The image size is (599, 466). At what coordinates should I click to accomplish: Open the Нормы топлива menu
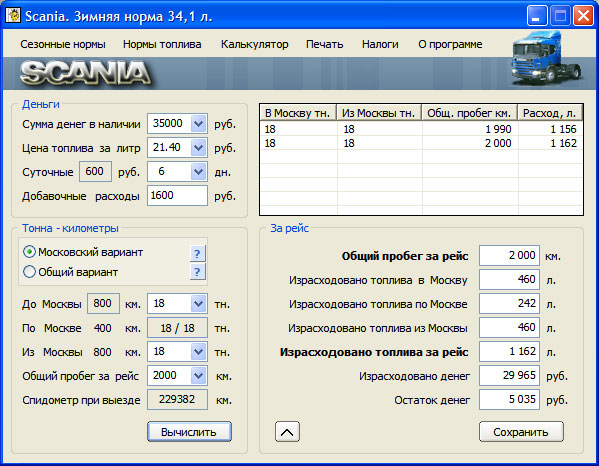[x=162, y=44]
